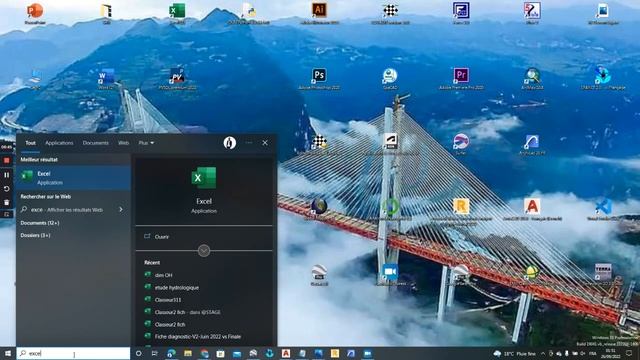
Task: Open Microsoft Edge from the taskbar
Action: click(x=171, y=353)
